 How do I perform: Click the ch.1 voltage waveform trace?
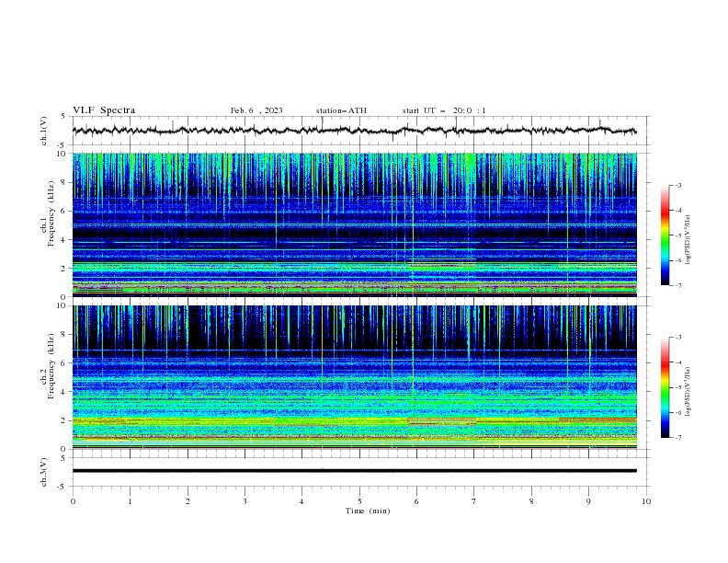tap(354, 131)
